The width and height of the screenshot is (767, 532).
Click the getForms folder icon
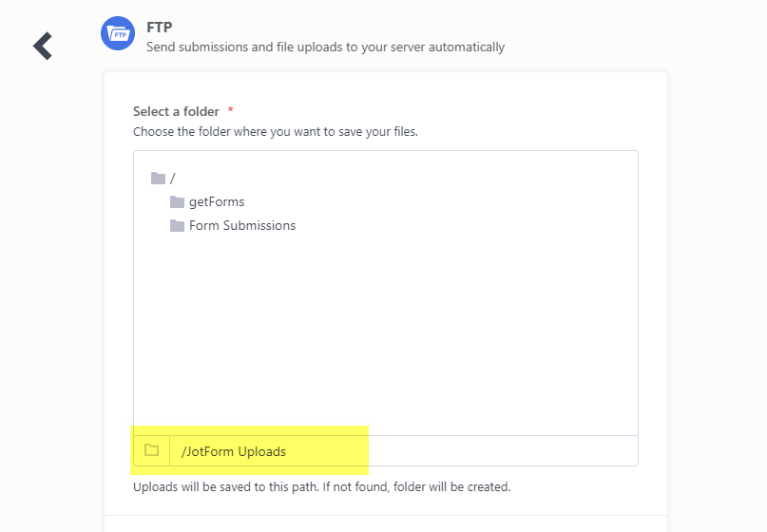(x=177, y=202)
